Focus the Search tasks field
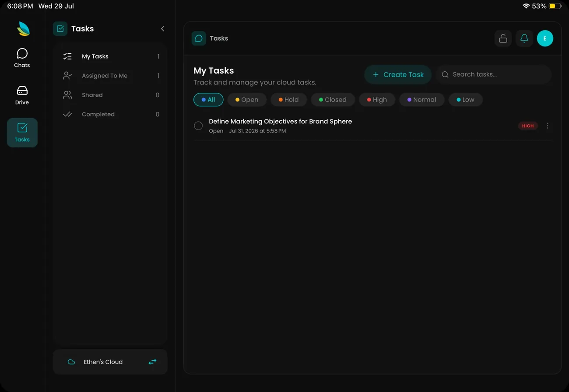The width and height of the screenshot is (569, 392). pyautogui.click(x=494, y=74)
